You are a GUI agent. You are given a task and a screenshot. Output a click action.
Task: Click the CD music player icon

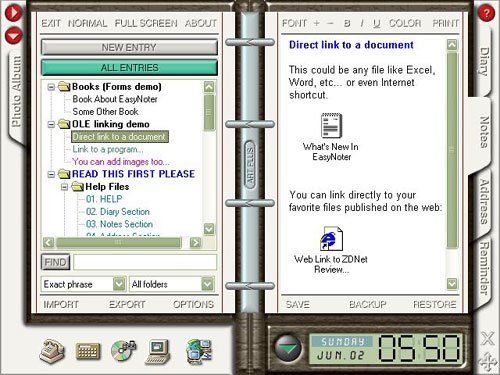click(123, 351)
